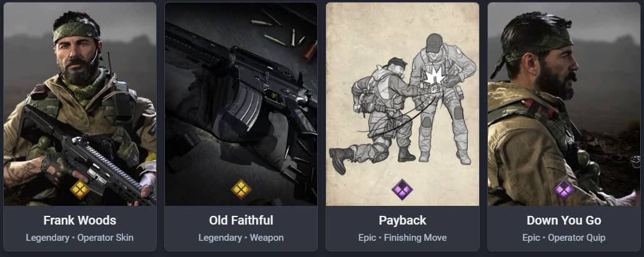The width and height of the screenshot is (644, 257).
Task: Open the Payback finishing move illustration
Action: point(402,104)
